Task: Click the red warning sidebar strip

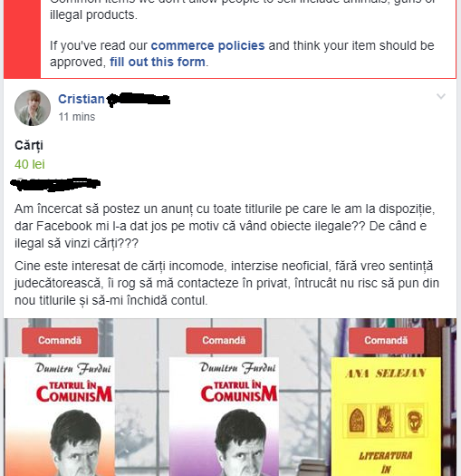Action: pyautogui.click(x=22, y=39)
